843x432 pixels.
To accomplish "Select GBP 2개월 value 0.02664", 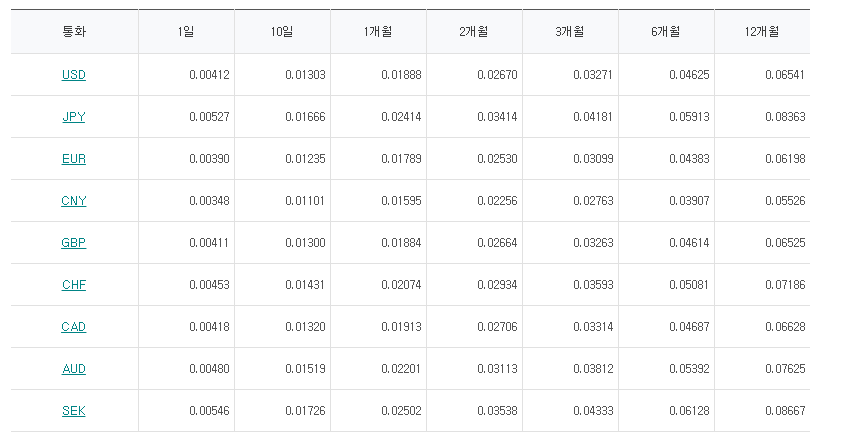I will 497,242.
